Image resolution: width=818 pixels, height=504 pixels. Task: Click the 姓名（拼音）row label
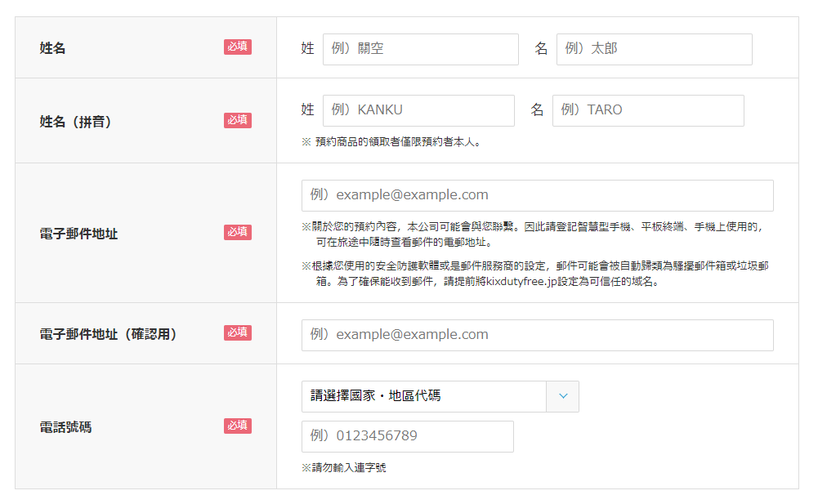coord(76,122)
